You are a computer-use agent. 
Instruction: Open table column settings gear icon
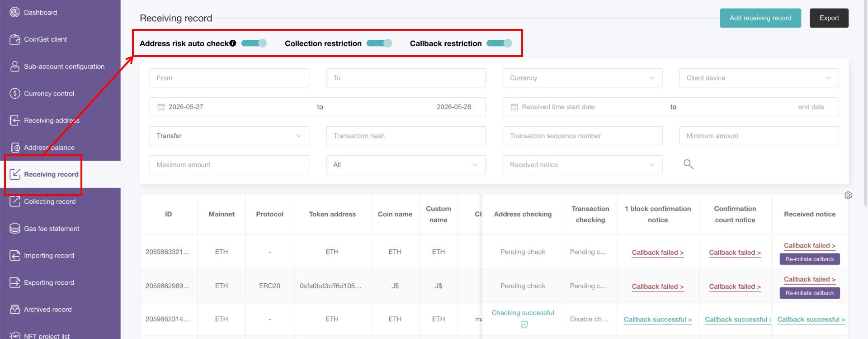(848, 195)
